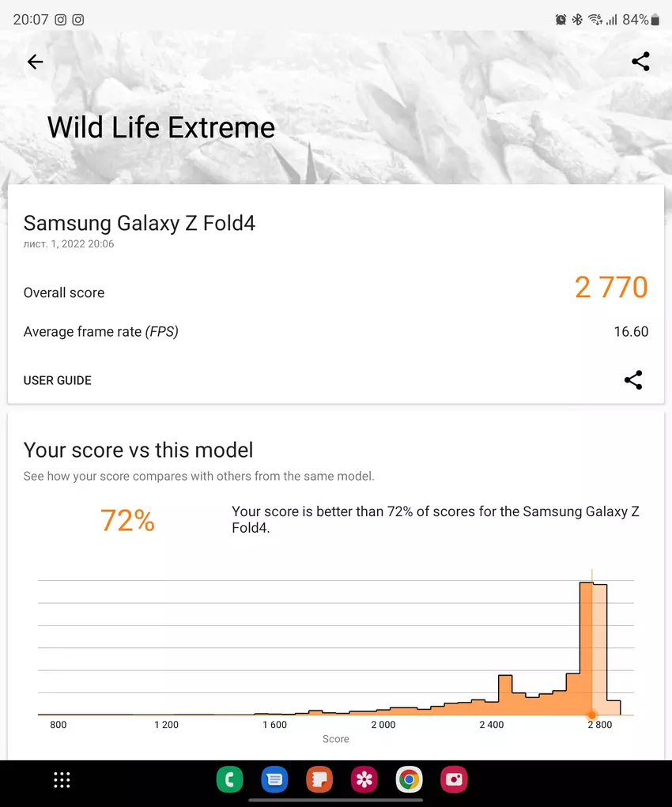Open the USER GUIDE link
The height and width of the screenshot is (807, 672).
pos(58,380)
